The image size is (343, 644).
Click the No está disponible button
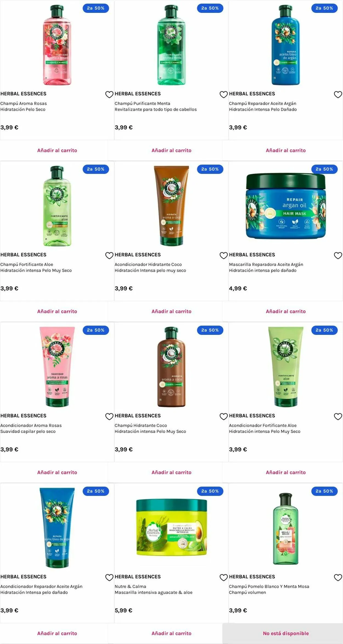[286, 633]
